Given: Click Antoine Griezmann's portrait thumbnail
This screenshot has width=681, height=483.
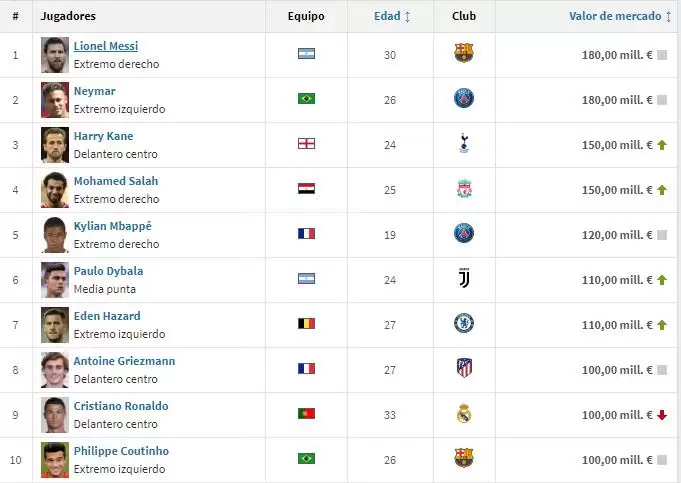Looking at the screenshot, I should point(55,369).
